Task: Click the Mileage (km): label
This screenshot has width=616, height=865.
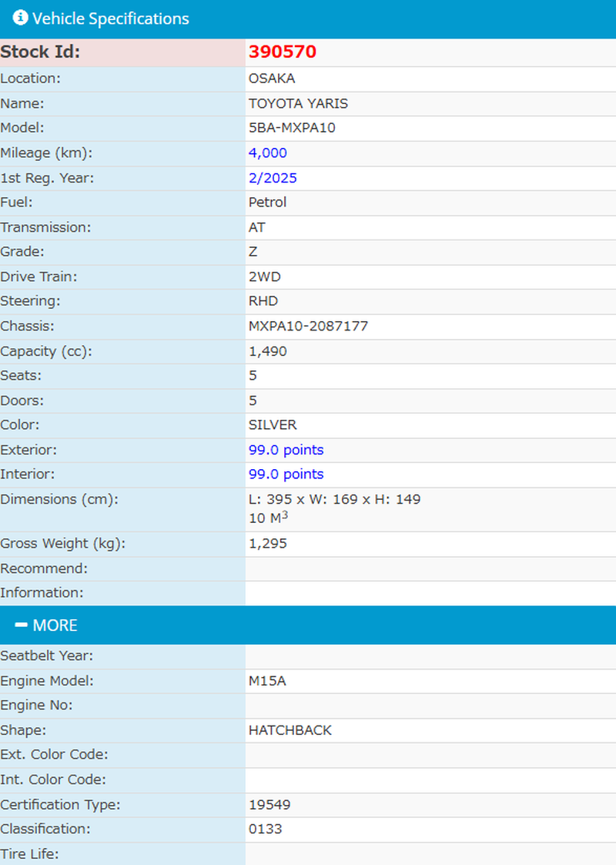Action: [46, 153]
